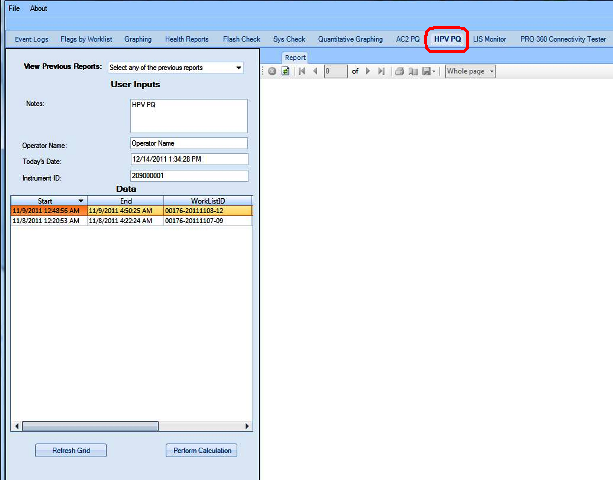
Task: Switch to the LIS Monitor tab
Action: tap(490, 39)
